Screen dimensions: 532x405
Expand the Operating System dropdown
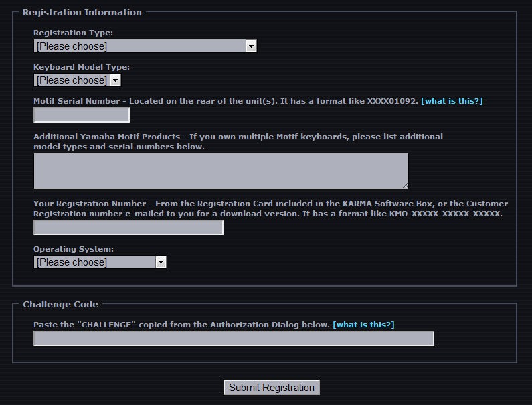[95, 262]
